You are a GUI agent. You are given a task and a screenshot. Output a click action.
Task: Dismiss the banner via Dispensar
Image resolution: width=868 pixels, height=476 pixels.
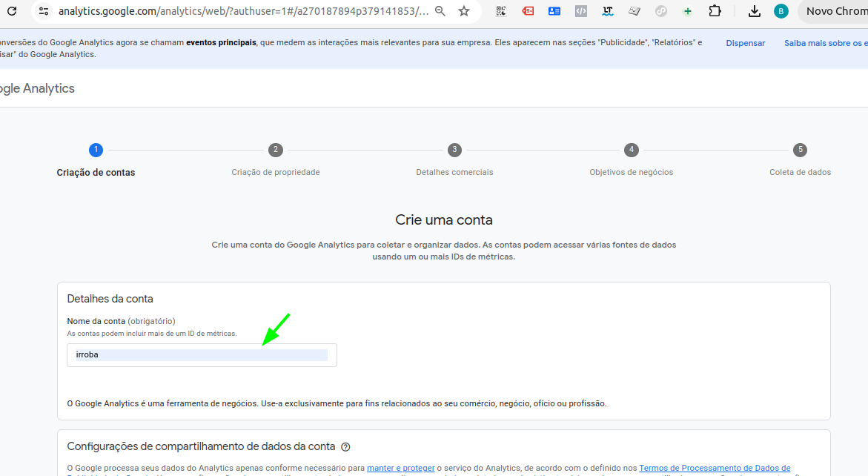point(746,43)
